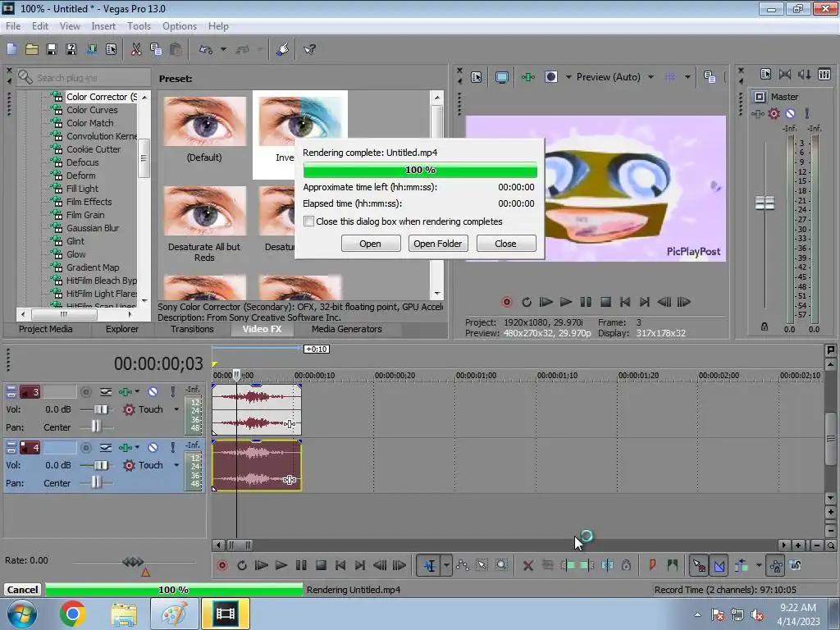The height and width of the screenshot is (630, 840).
Task: Click the preview overlays grid icon
Action: pyautogui.click(x=669, y=77)
